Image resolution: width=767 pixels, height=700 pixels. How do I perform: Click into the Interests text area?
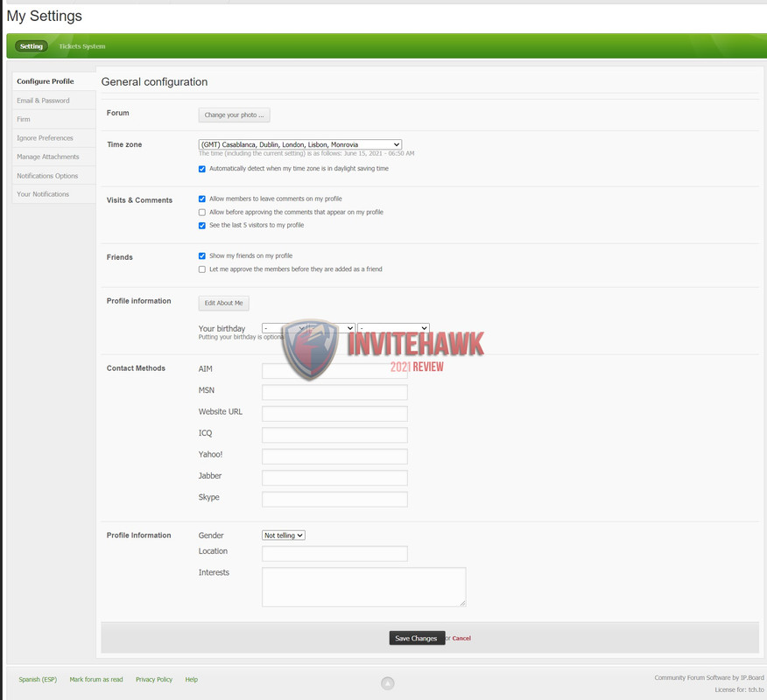click(x=364, y=587)
